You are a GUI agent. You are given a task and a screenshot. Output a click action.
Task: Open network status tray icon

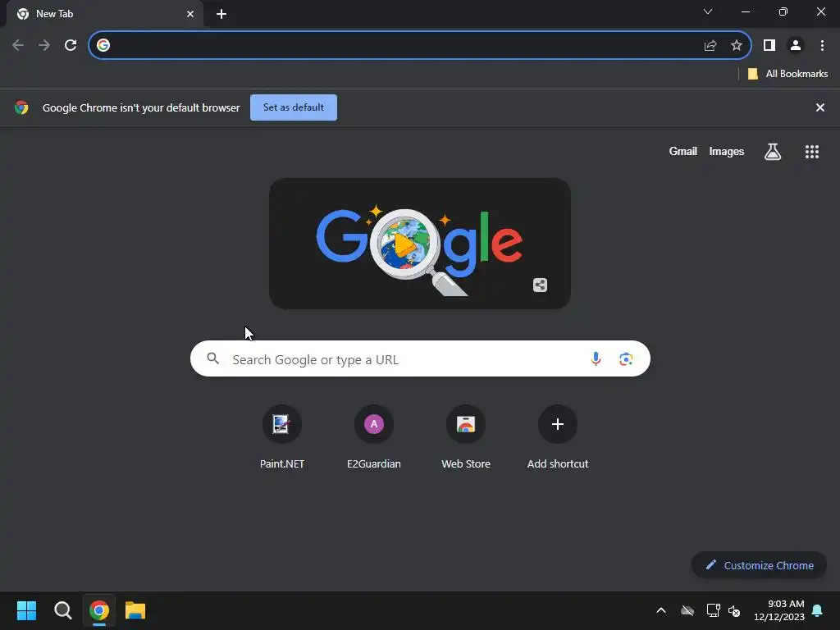(x=713, y=610)
